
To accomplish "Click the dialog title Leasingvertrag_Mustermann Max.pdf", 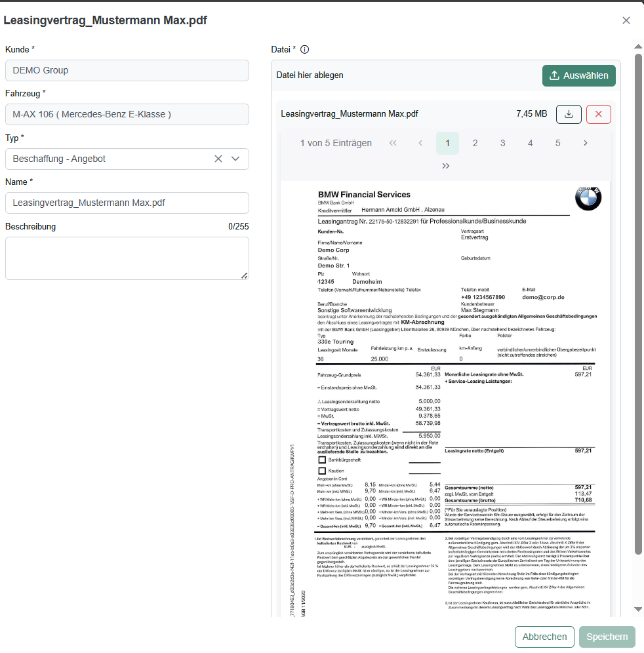I will pyautogui.click(x=106, y=20).
